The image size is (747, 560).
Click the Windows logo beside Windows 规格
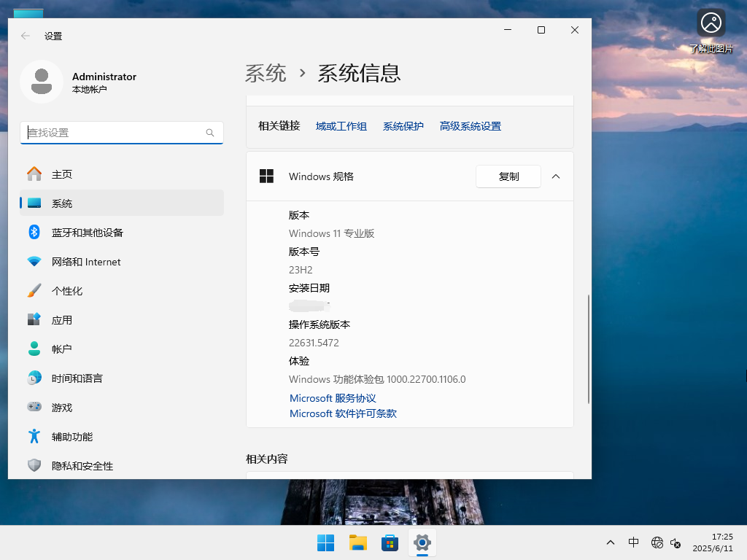[x=266, y=176]
